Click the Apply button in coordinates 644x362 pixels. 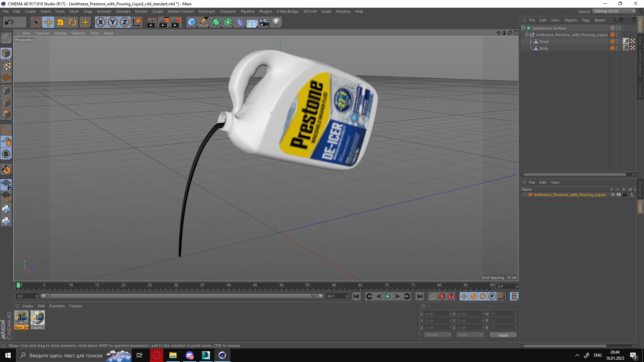pyautogui.click(x=503, y=335)
